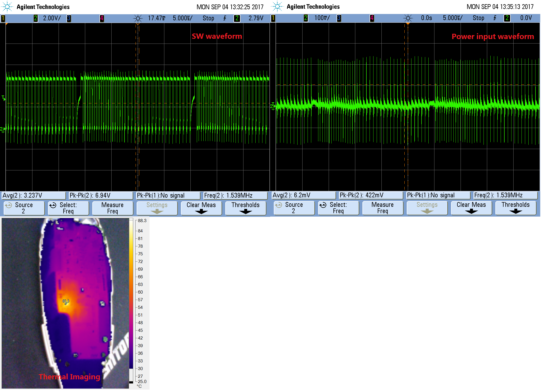Click the left scope's ground marker for channel 2

pyautogui.click(x=3, y=129)
